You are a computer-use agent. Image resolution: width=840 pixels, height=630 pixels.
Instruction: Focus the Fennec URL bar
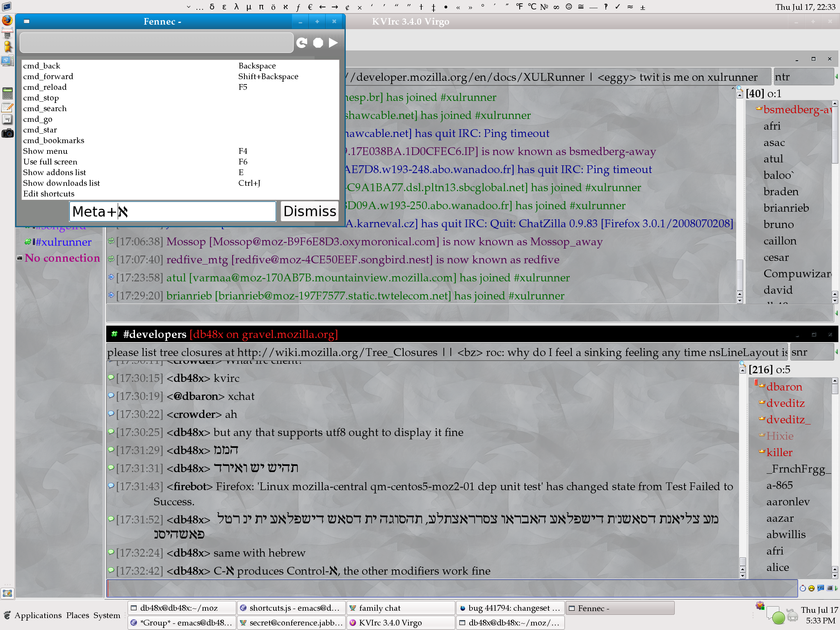[x=157, y=43]
